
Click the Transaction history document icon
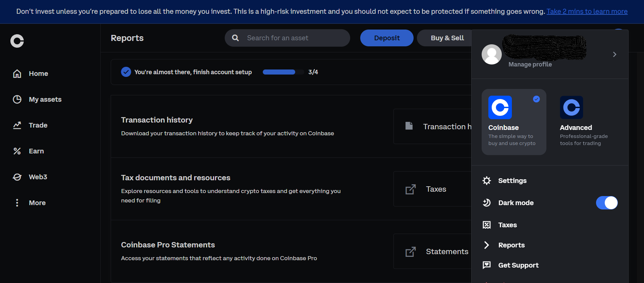click(x=409, y=126)
